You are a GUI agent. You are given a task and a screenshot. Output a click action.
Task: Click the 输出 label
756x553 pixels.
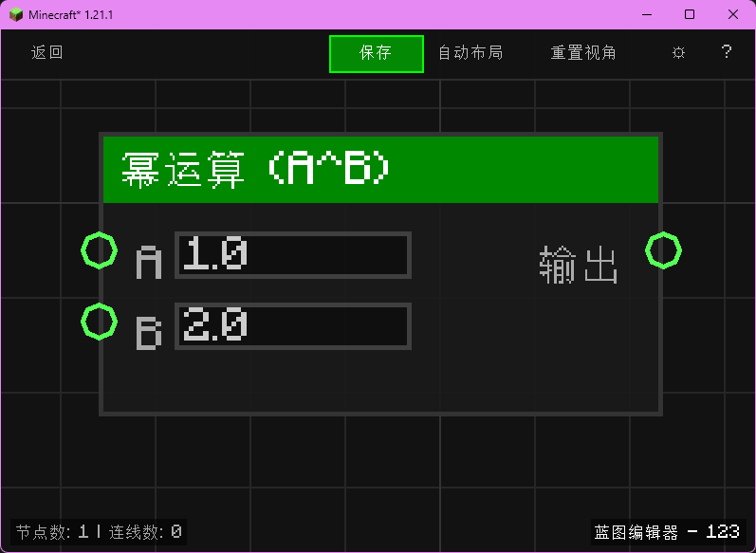click(578, 265)
